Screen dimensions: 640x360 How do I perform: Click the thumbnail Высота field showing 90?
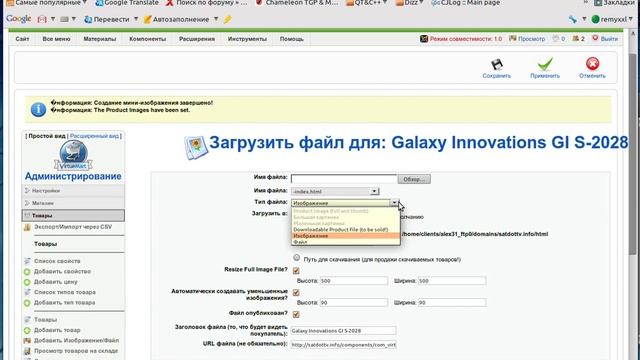click(x=353, y=302)
